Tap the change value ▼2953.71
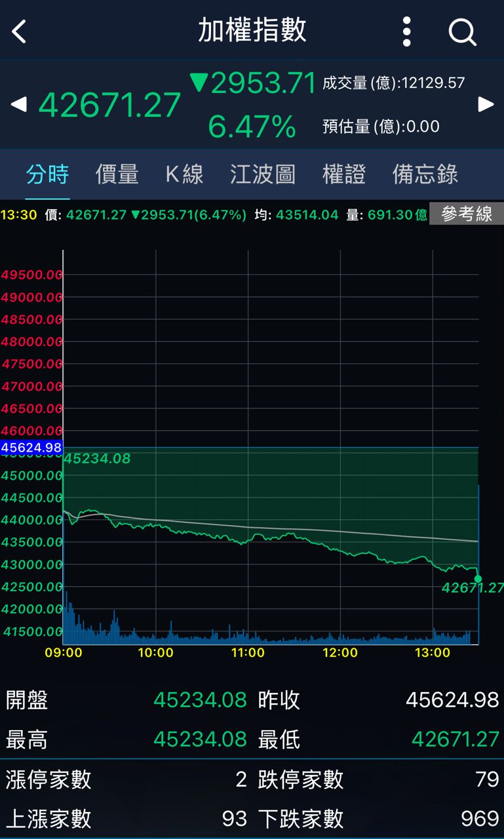Image resolution: width=504 pixels, height=839 pixels. pyautogui.click(x=253, y=83)
